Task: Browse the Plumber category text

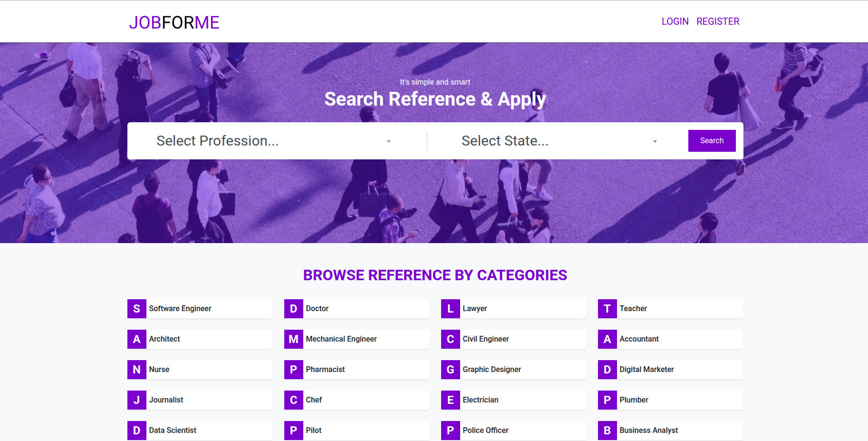Action: (x=634, y=400)
